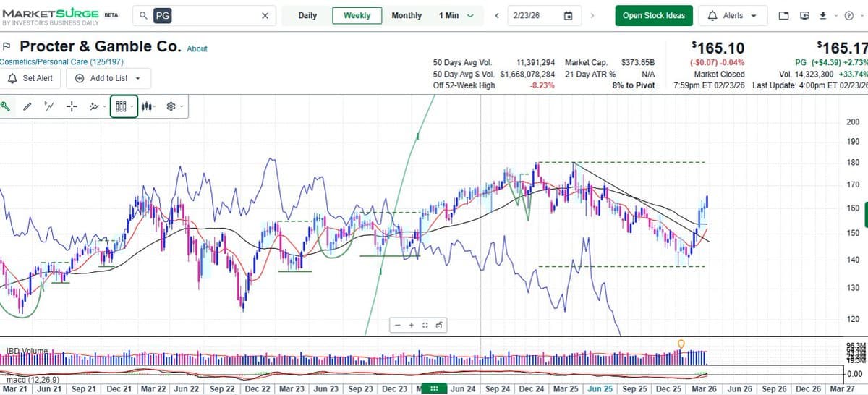Zoom out the chart with minus icon

click(398, 326)
